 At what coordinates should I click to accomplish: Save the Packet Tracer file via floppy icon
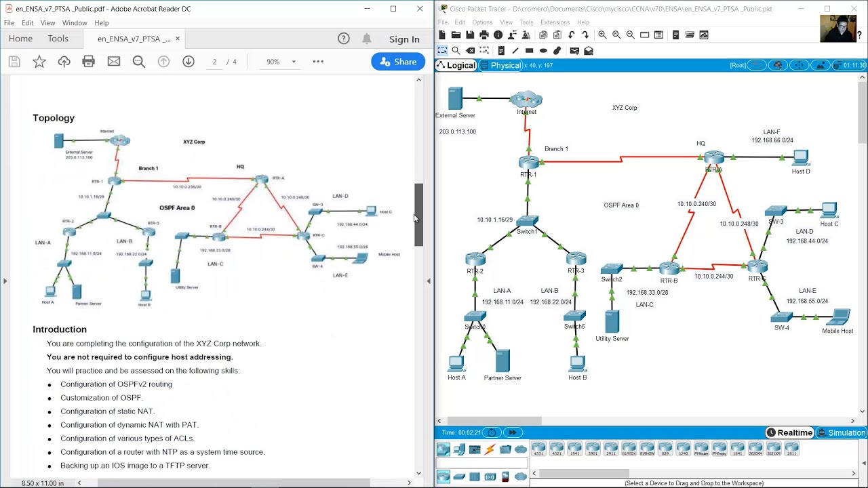(470, 35)
